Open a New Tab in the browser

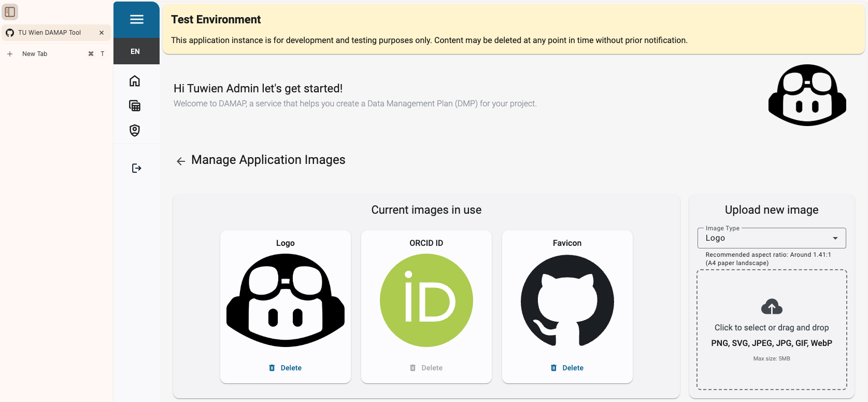(x=56, y=54)
